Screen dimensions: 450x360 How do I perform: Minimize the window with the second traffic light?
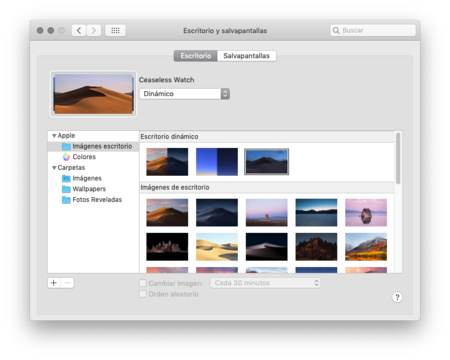point(51,31)
